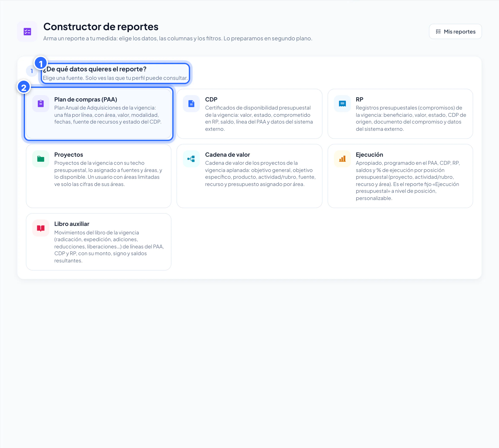Choose Cadena de valor card heading

click(x=227, y=155)
